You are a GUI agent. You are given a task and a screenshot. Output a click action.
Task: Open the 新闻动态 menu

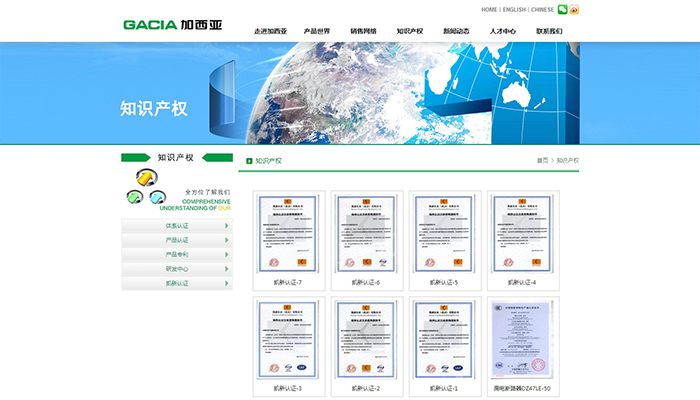456,31
